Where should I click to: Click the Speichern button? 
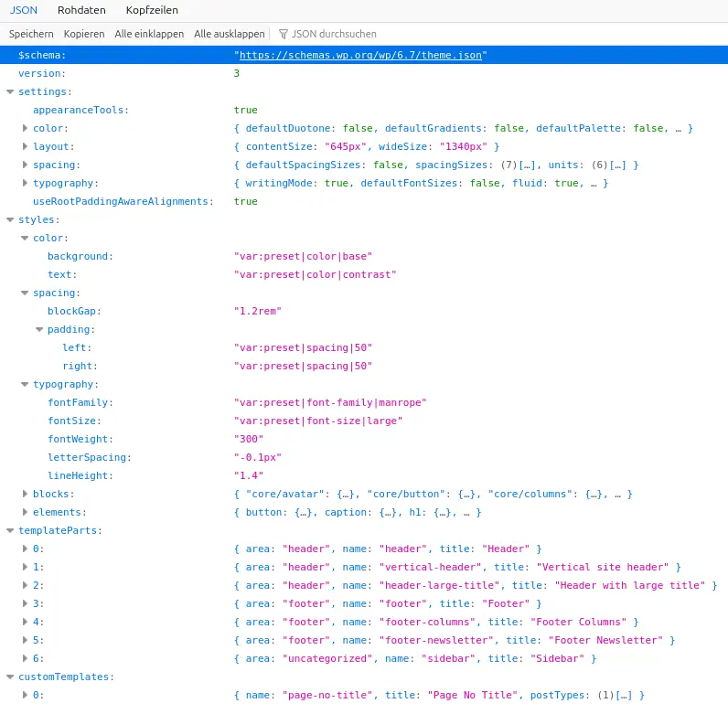click(31, 34)
